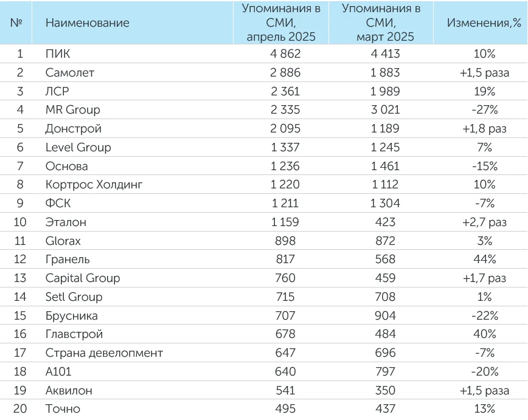Select the 'Точно' row name
The image size is (528, 420).
click(x=63, y=408)
